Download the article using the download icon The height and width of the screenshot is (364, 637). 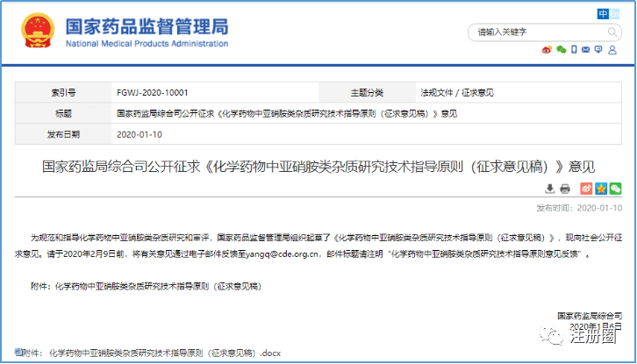pos(549,188)
